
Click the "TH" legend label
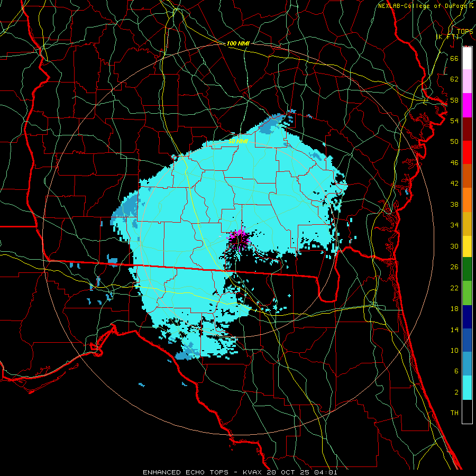click(454, 413)
